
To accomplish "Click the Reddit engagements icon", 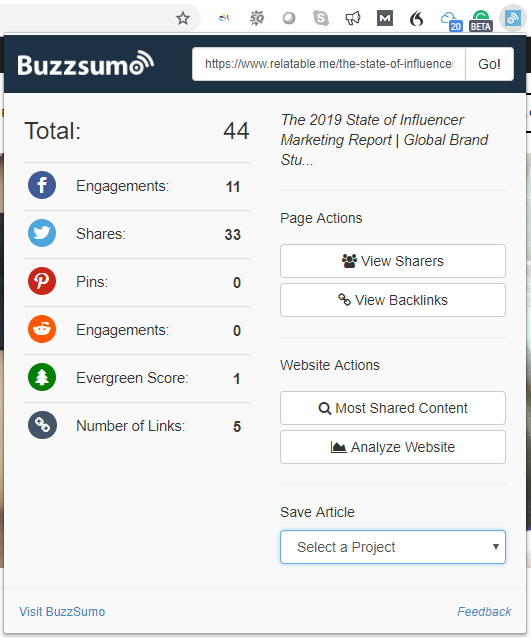I will 42,329.
